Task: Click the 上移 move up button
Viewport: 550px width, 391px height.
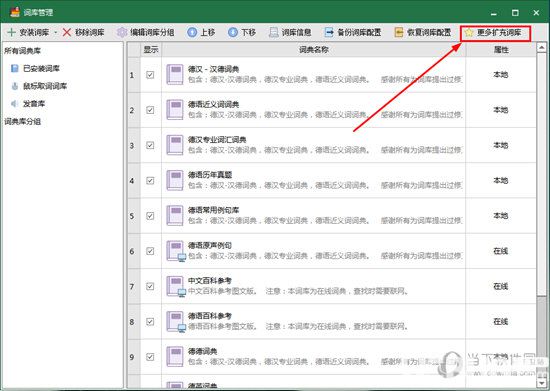Action: click(x=201, y=32)
